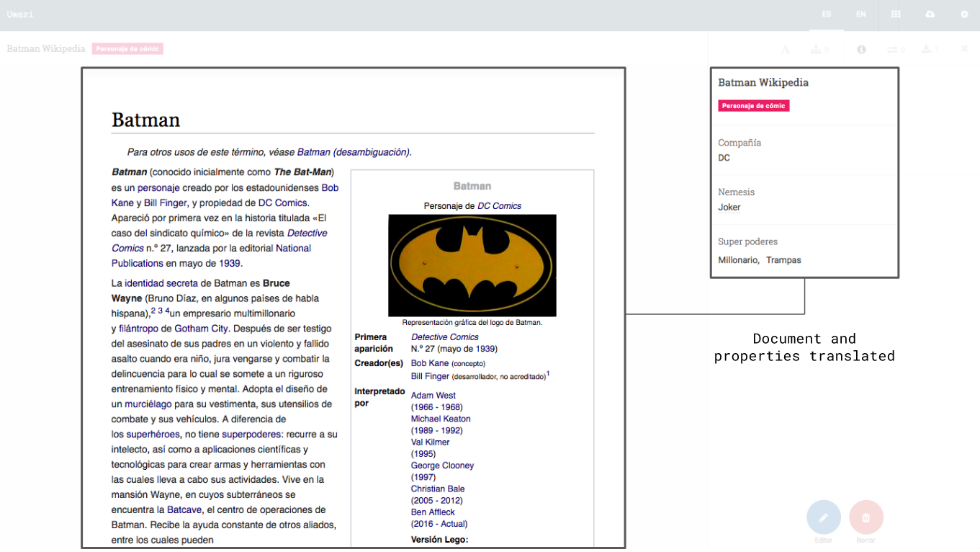The width and height of the screenshot is (980, 552).
Task: Click the '1939' link in first paragraph
Action: [x=230, y=263]
